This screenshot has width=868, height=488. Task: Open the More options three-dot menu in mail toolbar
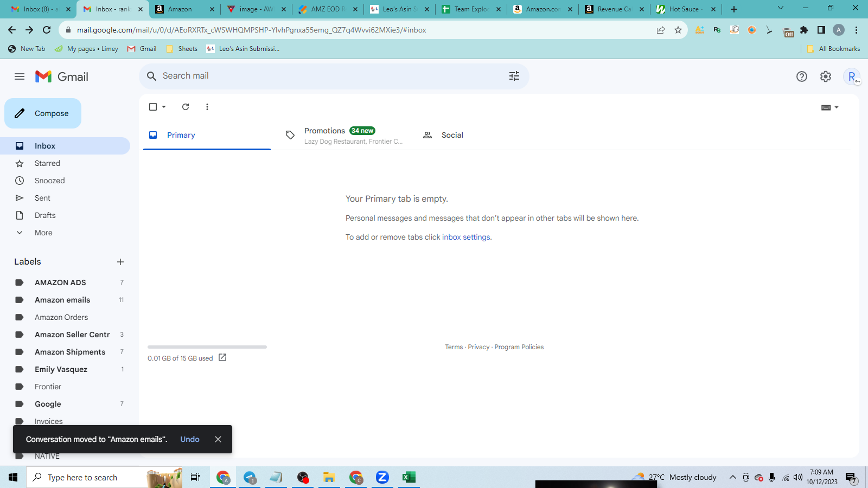coord(207,107)
